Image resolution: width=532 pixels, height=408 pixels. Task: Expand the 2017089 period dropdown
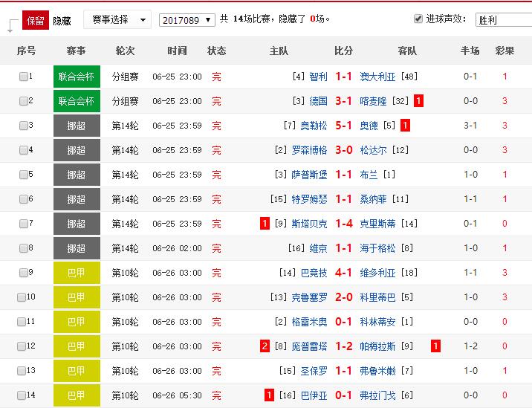pos(187,20)
